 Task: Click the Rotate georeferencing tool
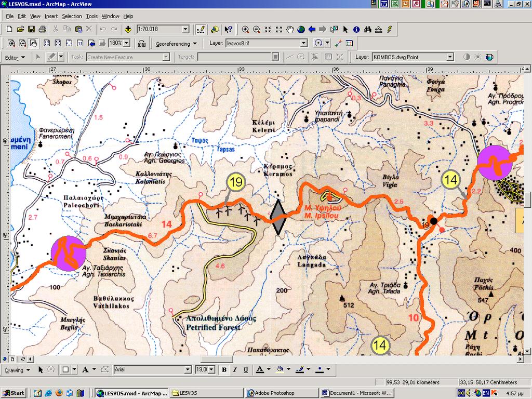click(318, 43)
